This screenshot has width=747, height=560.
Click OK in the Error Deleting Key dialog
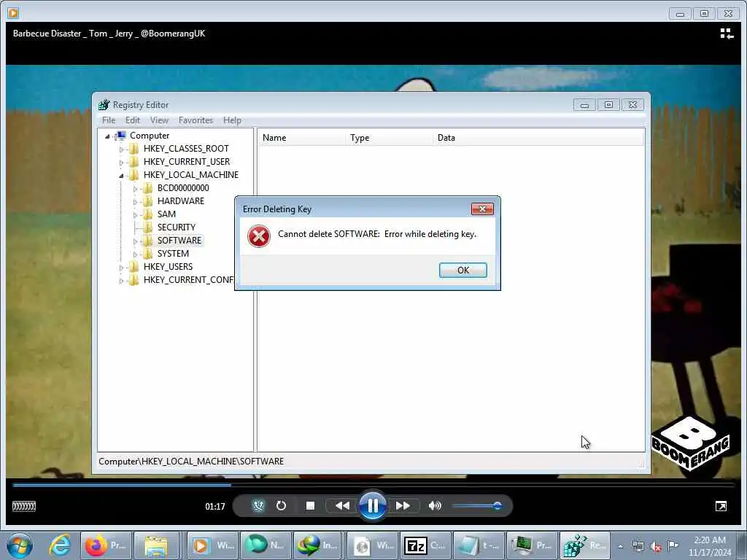(x=462, y=270)
